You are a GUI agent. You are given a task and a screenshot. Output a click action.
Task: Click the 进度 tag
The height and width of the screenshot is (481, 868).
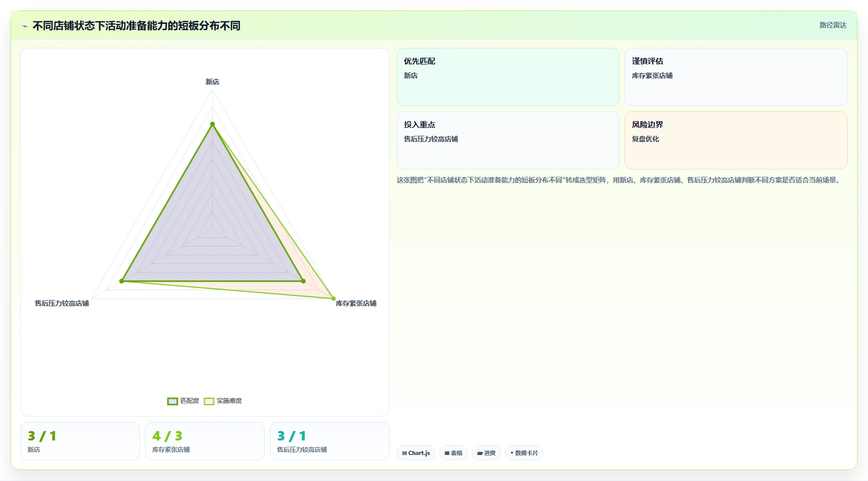(x=486, y=453)
